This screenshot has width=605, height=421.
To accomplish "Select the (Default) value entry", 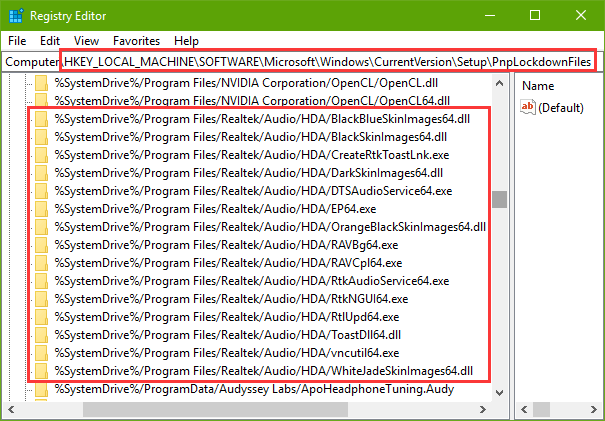I will (x=561, y=108).
